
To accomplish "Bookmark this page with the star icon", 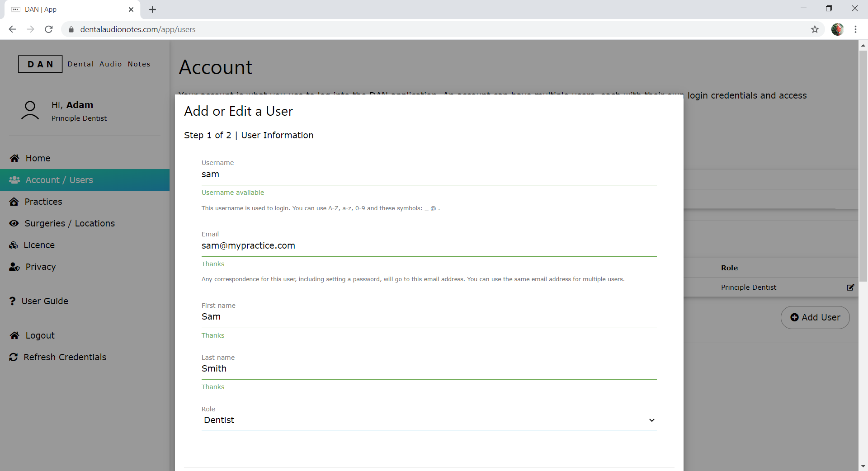I will (x=815, y=29).
